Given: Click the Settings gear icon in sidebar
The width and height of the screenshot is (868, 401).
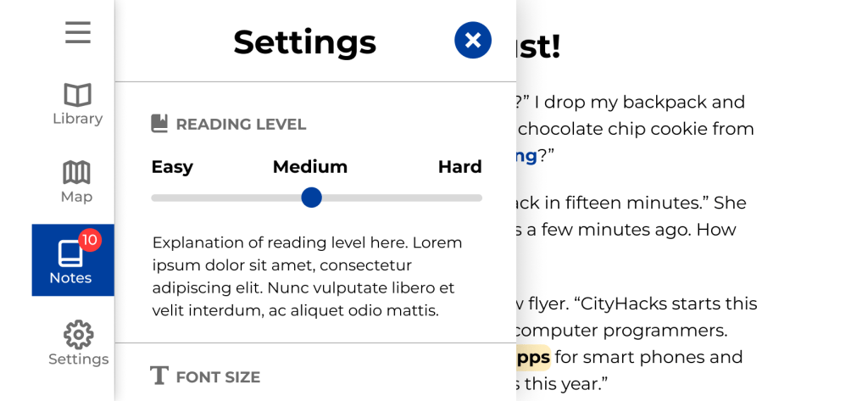Looking at the screenshot, I should pos(78,335).
